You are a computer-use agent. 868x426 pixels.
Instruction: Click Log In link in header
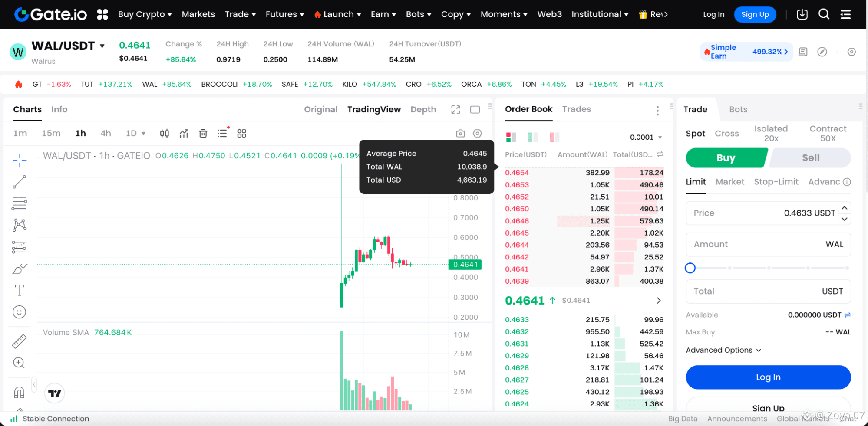pos(714,14)
